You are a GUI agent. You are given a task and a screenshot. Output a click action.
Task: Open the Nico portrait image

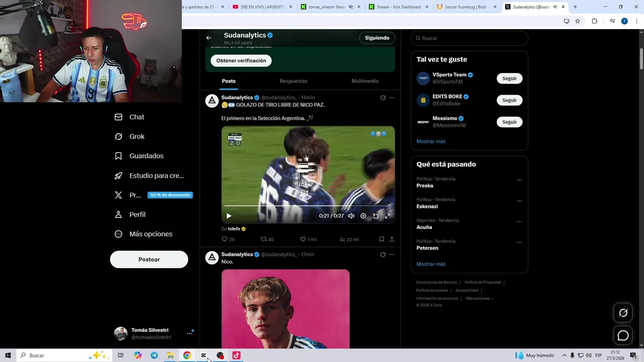click(285, 309)
